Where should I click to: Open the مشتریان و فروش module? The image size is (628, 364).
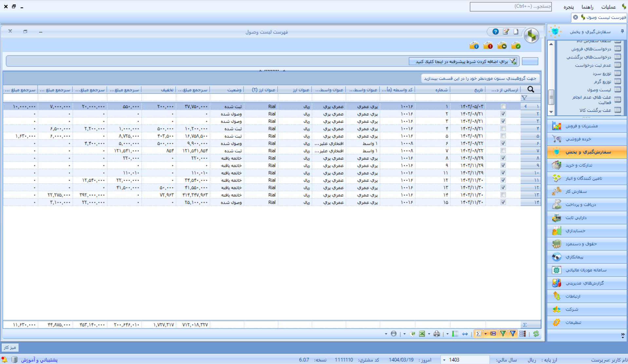tap(587, 126)
